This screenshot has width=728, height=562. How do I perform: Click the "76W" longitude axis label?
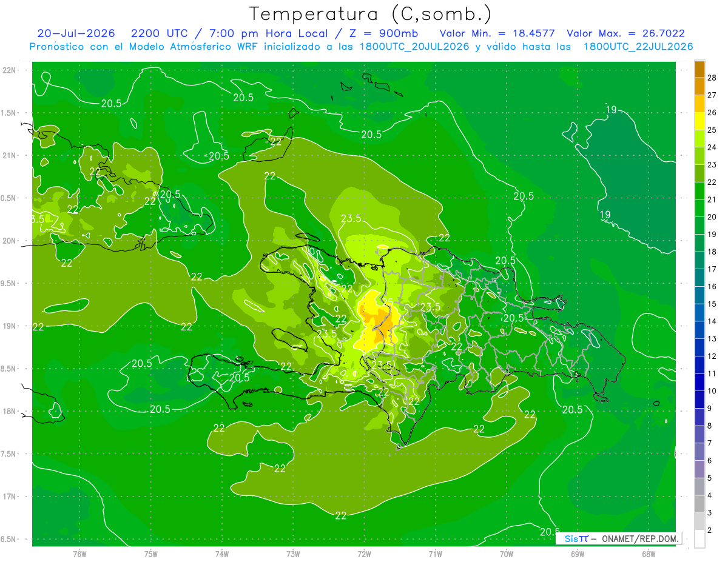pyautogui.click(x=79, y=554)
